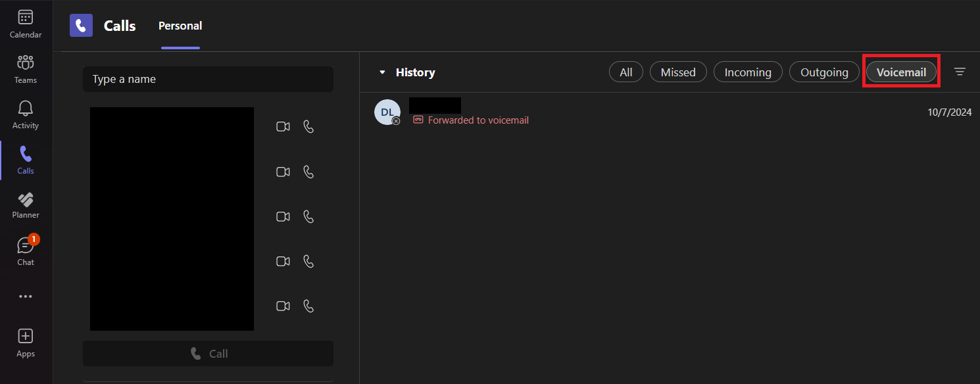This screenshot has width=980, height=384.
Task: Click the Type a name field
Action: [x=208, y=79]
